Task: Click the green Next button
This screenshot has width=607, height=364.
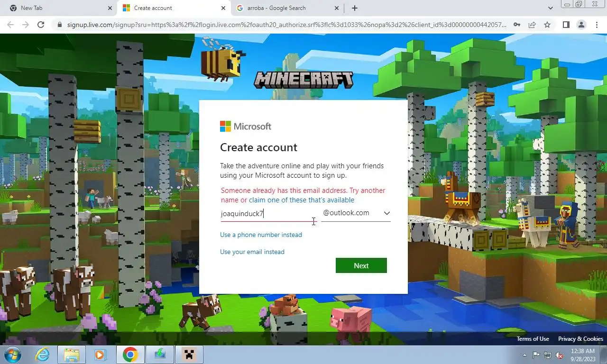Action: pyautogui.click(x=361, y=265)
